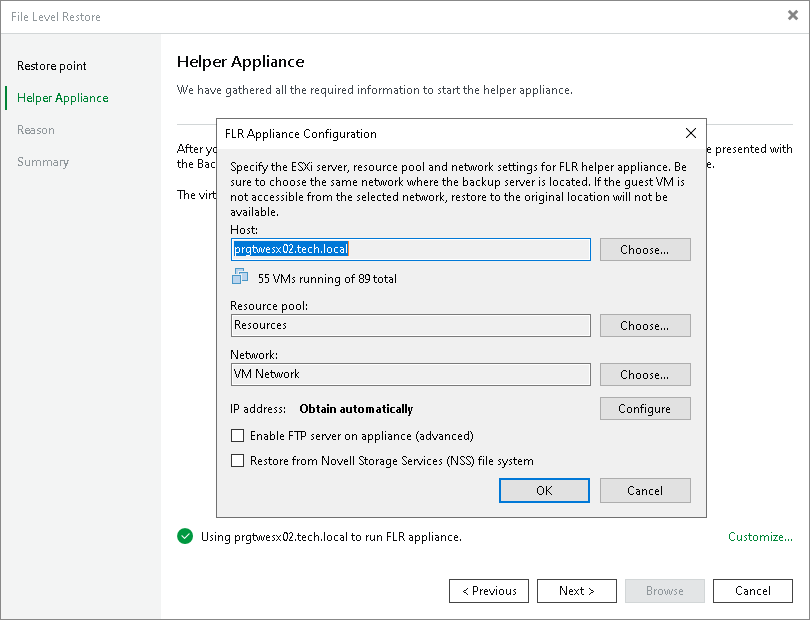Click the 'Helper Appliance' page heading

(x=241, y=61)
